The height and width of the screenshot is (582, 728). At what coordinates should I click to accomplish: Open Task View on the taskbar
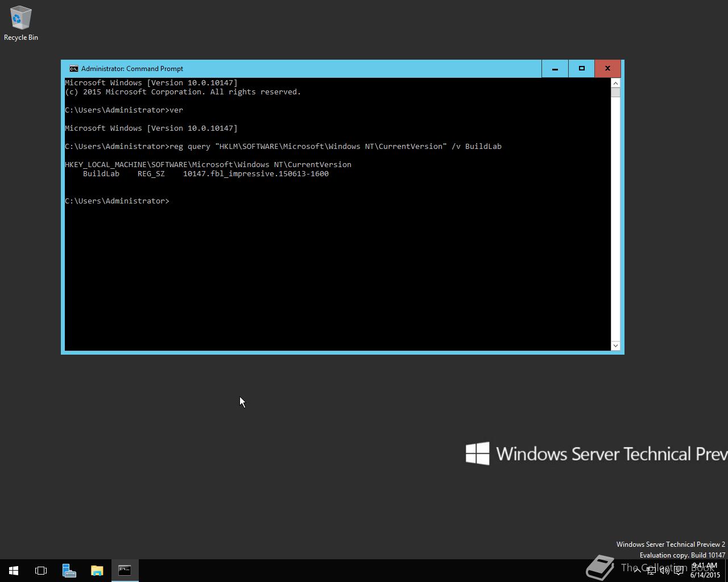41,571
